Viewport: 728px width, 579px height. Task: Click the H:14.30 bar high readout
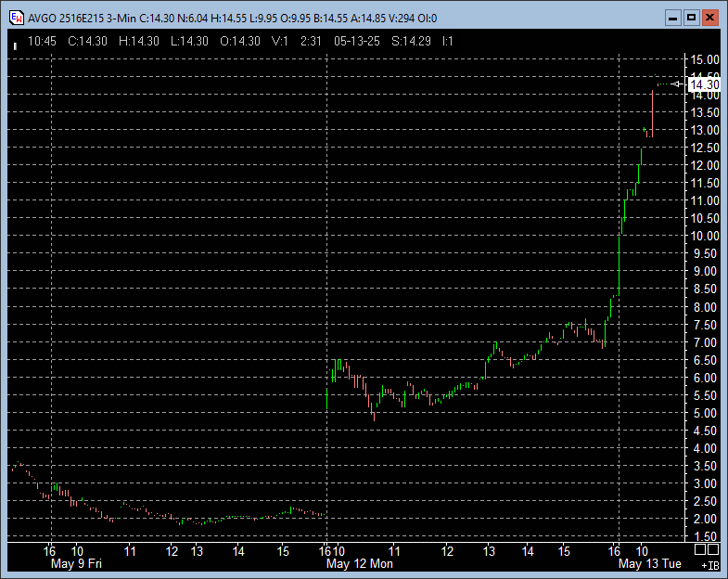click(x=139, y=42)
